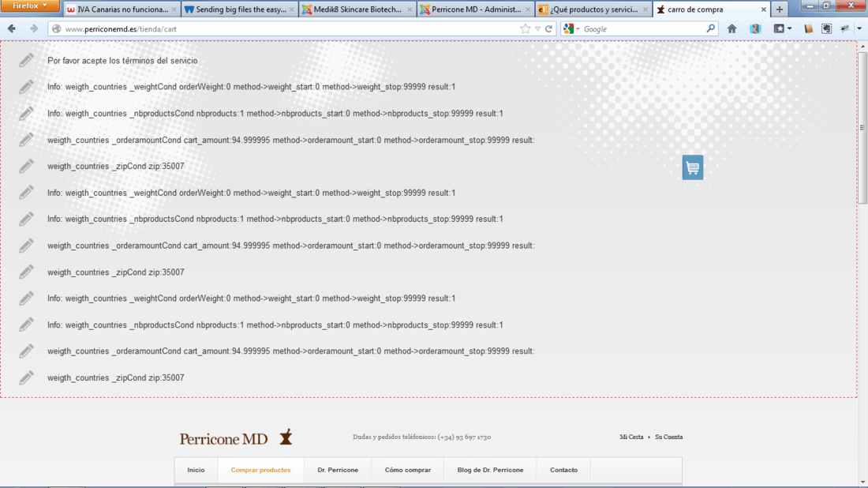The image size is (868, 488).
Task: Open the URL history dropdown arrow
Action: pos(537,28)
